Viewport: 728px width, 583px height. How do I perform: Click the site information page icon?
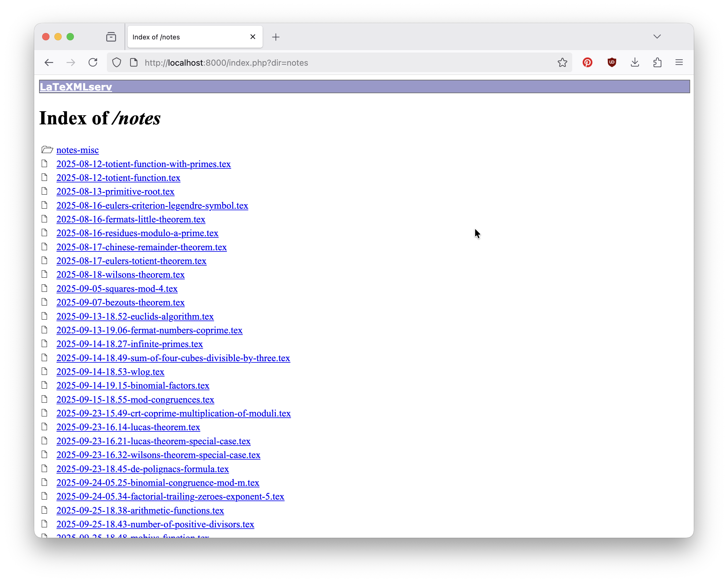(134, 63)
